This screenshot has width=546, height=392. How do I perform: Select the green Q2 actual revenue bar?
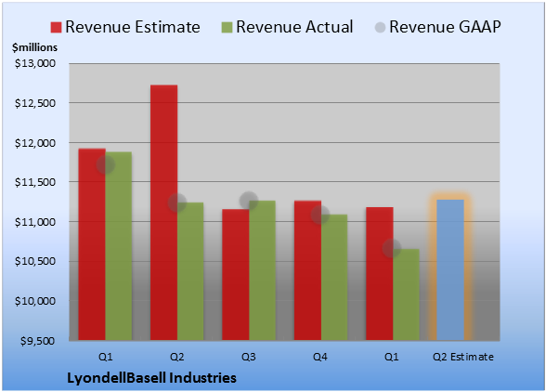tap(190, 271)
